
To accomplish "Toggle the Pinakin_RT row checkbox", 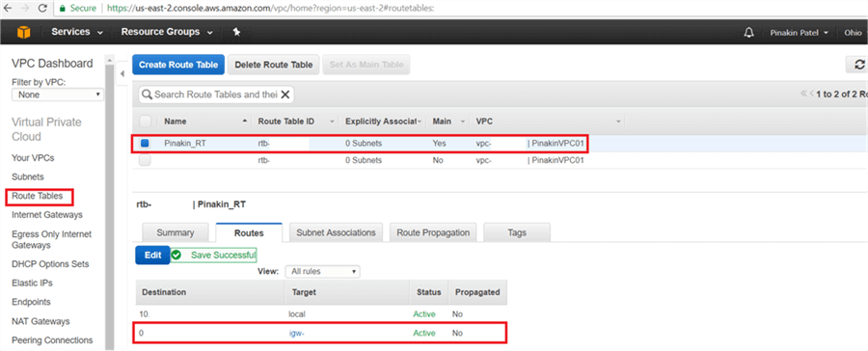I will coord(145,143).
